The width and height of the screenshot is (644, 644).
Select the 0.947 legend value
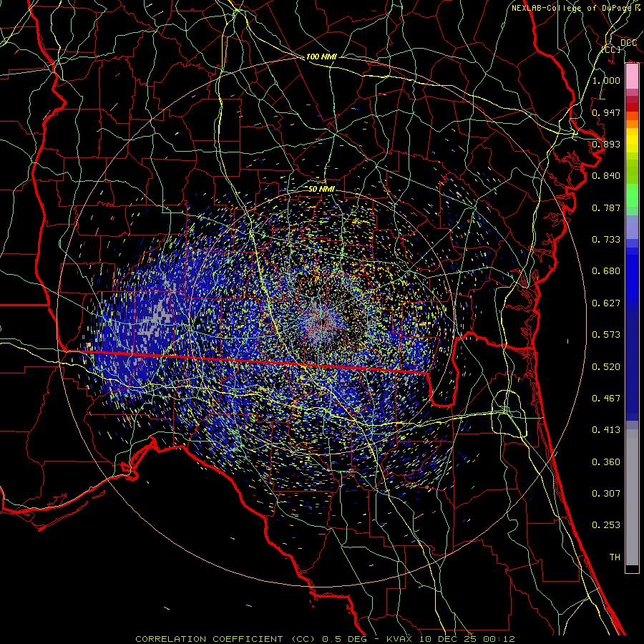pyautogui.click(x=606, y=112)
